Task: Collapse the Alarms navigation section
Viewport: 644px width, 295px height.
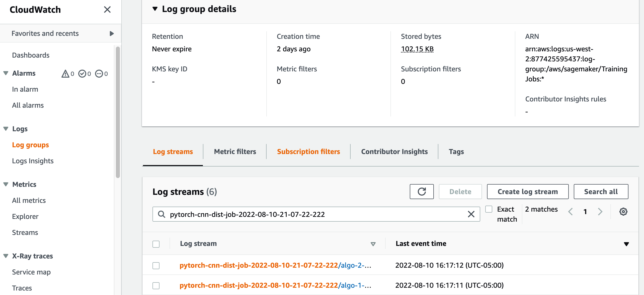Action: click(6, 73)
